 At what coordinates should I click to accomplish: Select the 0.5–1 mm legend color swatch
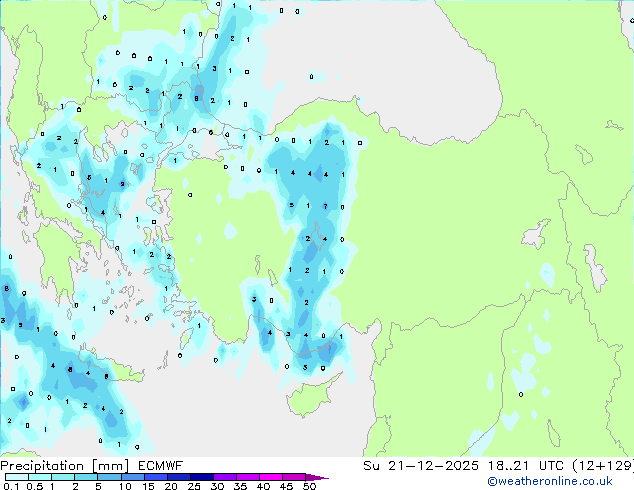coord(40,477)
